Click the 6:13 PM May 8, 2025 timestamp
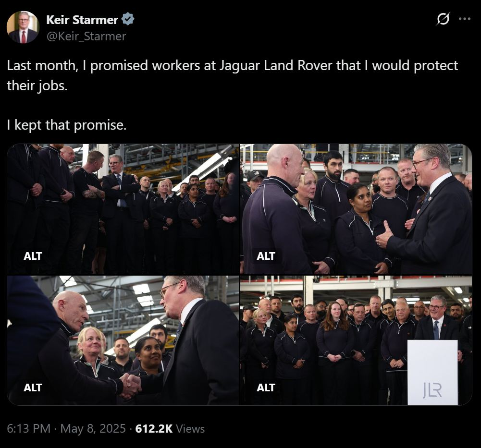Image resolution: width=481 pixels, height=448 pixels. pos(66,429)
